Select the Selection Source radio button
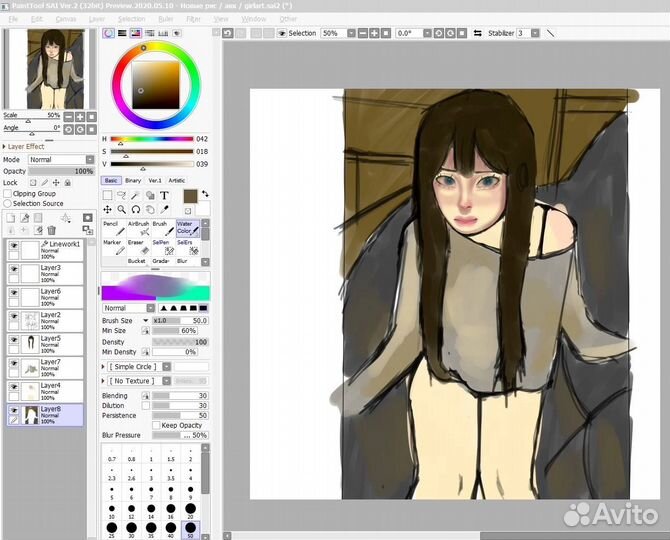The height and width of the screenshot is (540, 670). tap(8, 203)
